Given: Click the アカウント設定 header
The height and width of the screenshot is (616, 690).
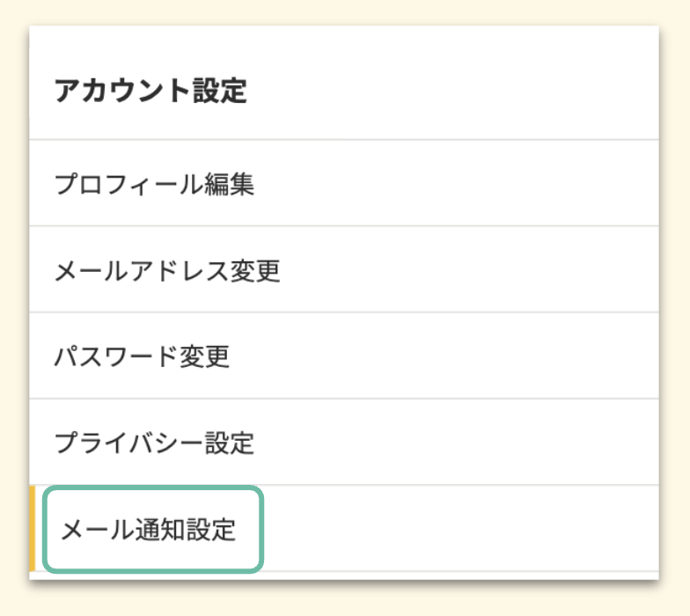Looking at the screenshot, I should [150, 91].
